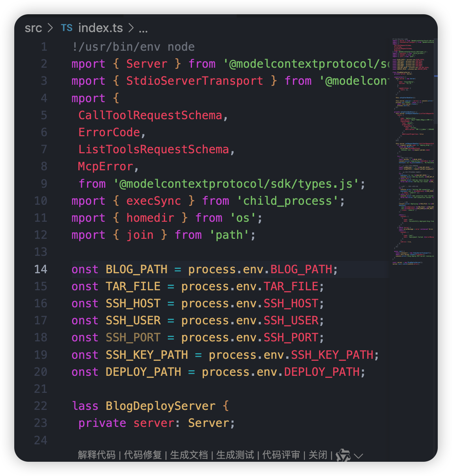The image size is (452, 476).
Task: Place cursor on BlogDeployServer class name
Action: point(160,406)
